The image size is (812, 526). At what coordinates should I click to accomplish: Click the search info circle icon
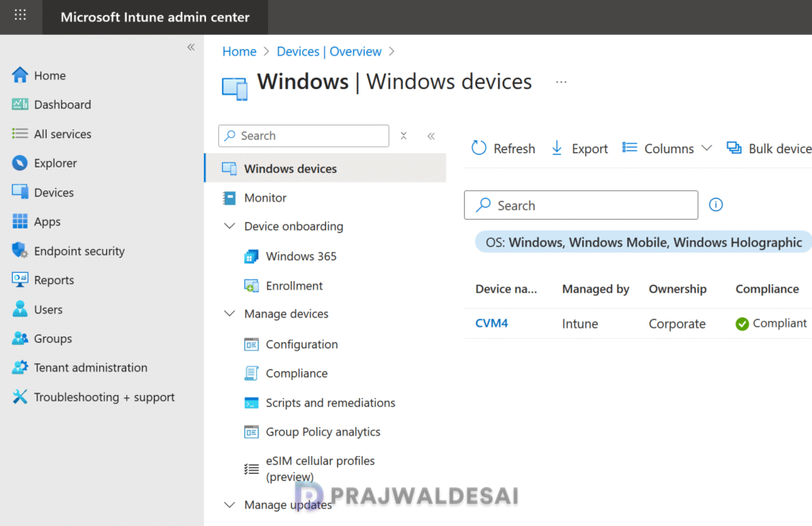pyautogui.click(x=716, y=205)
